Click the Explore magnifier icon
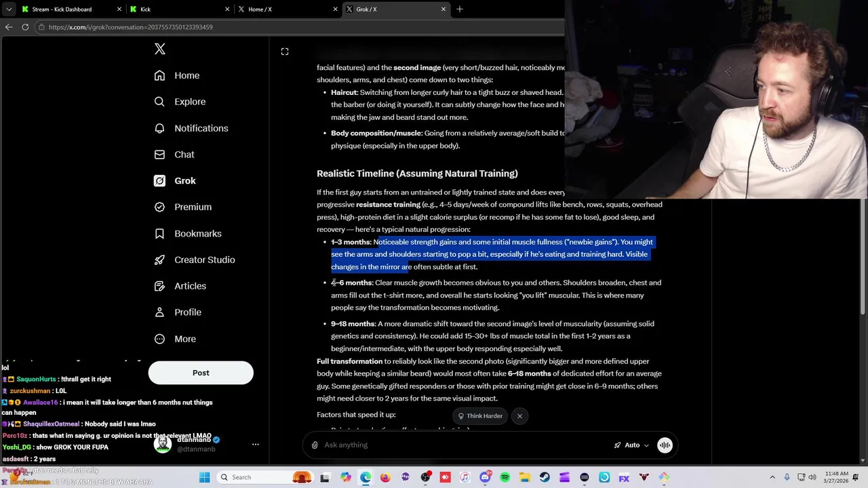Image resolution: width=868 pixels, height=488 pixels. coord(159,102)
